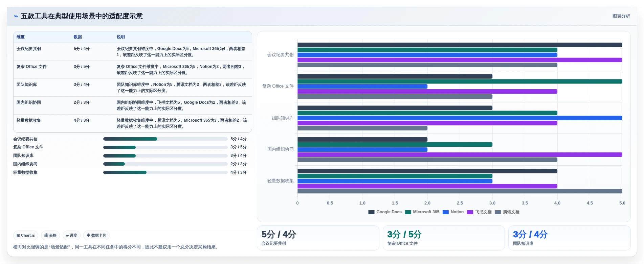
Task: Click the 说明 column header
Action: [x=121, y=37]
